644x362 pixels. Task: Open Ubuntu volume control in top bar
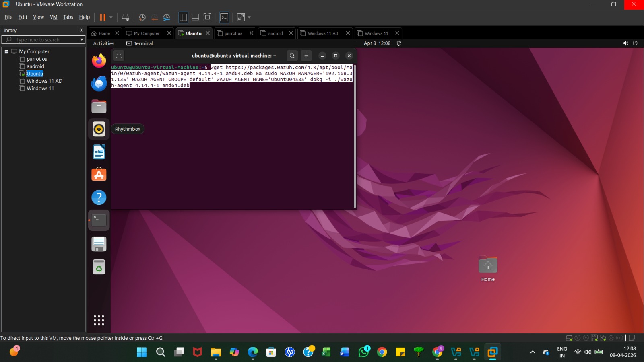click(x=625, y=43)
